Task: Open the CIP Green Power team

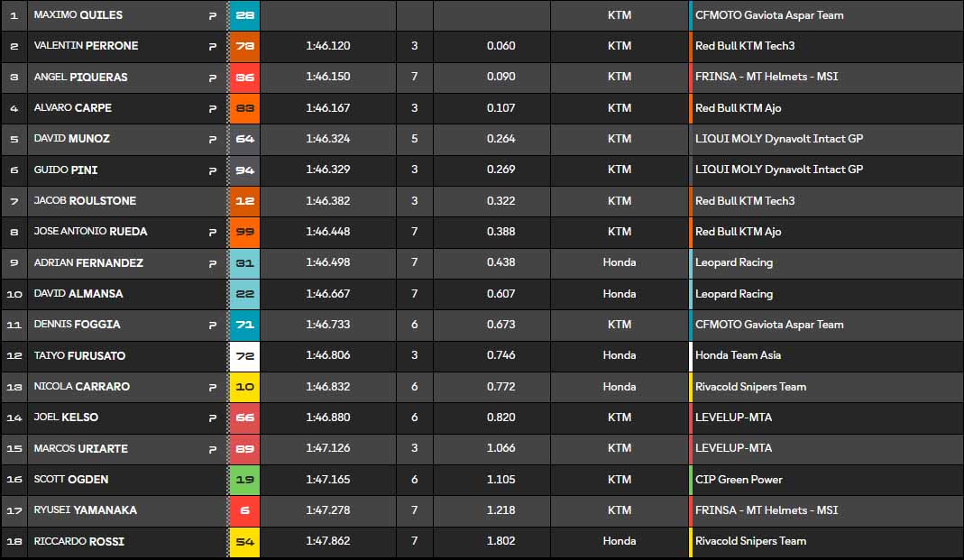Action: [x=739, y=480]
